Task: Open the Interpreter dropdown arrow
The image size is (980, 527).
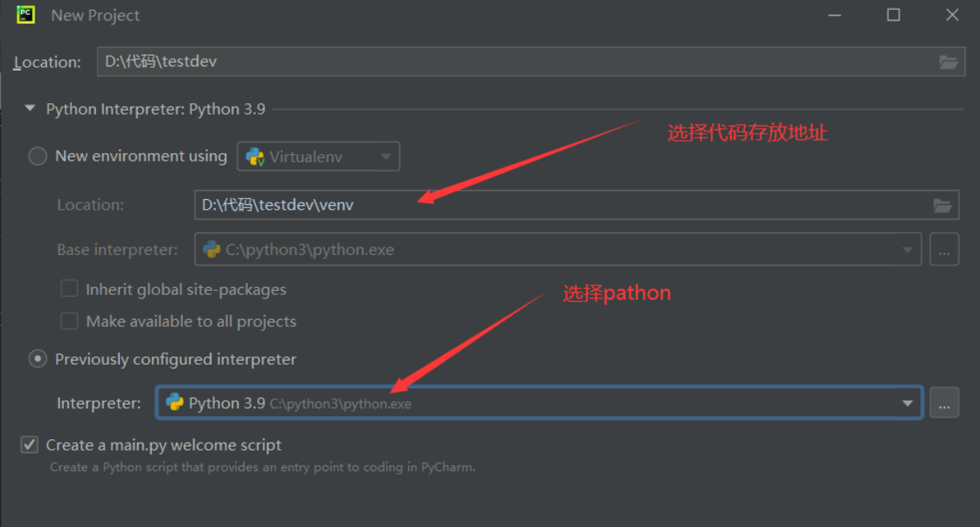Action: pyautogui.click(x=908, y=403)
